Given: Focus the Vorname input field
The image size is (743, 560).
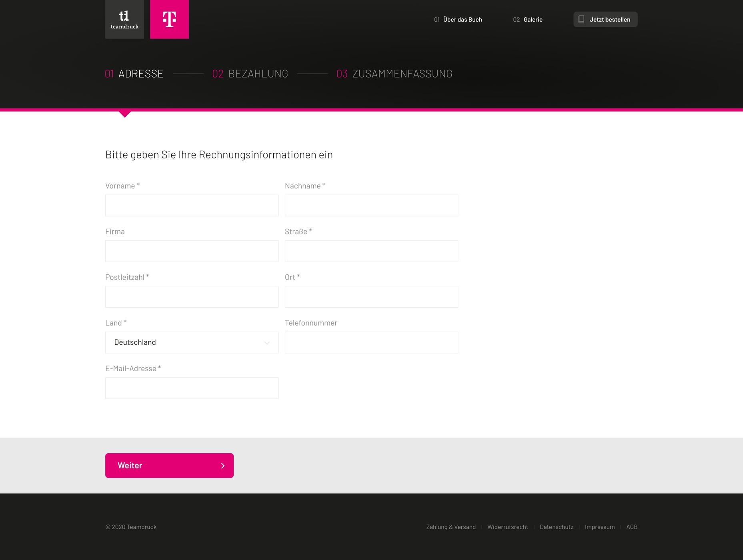Looking at the screenshot, I should 192,206.
